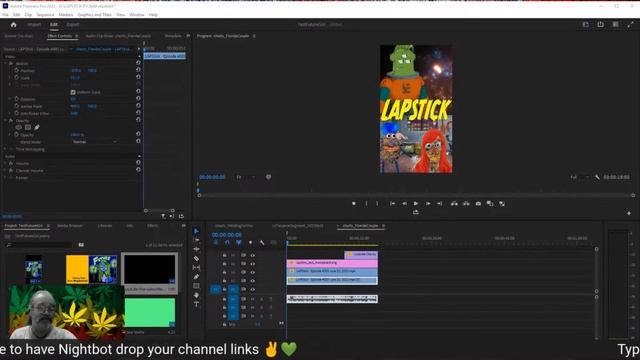Click the Home icon in workspace bar
The image size is (640, 360).
pyautogui.click(x=13, y=24)
